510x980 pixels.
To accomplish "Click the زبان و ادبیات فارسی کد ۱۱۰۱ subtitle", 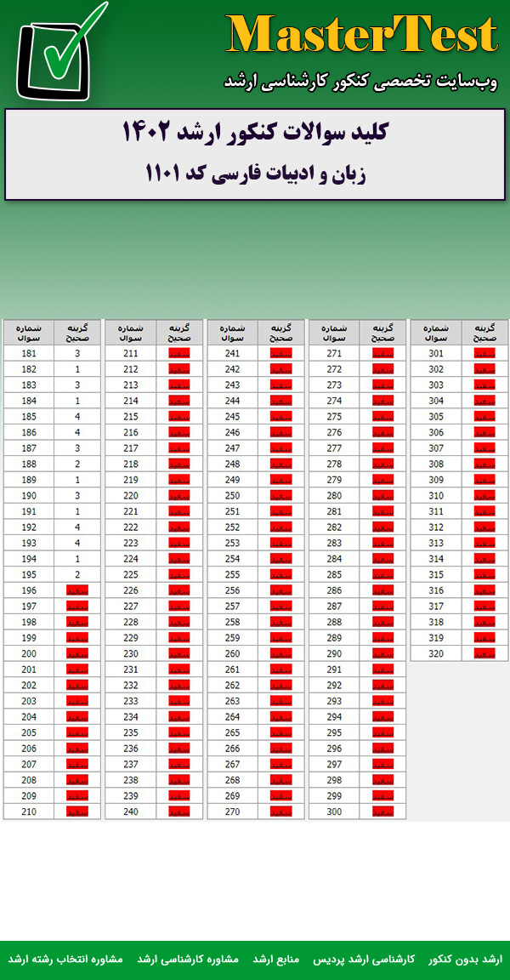I will point(255,174).
